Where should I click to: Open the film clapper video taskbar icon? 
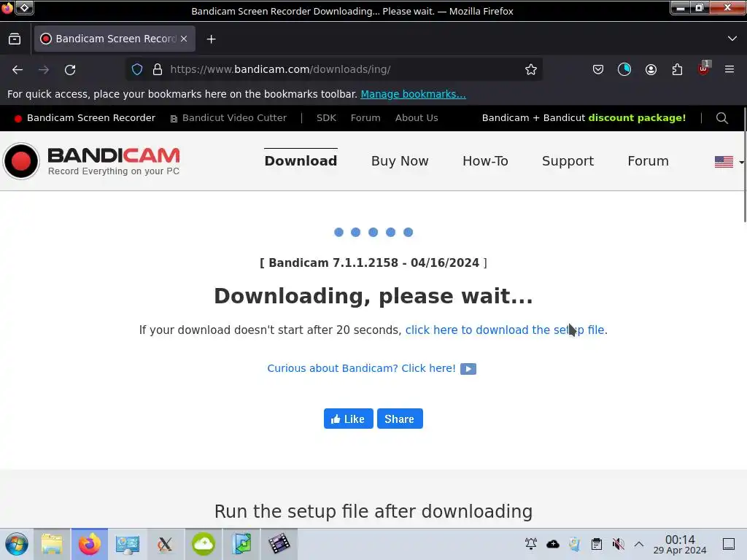coord(279,544)
